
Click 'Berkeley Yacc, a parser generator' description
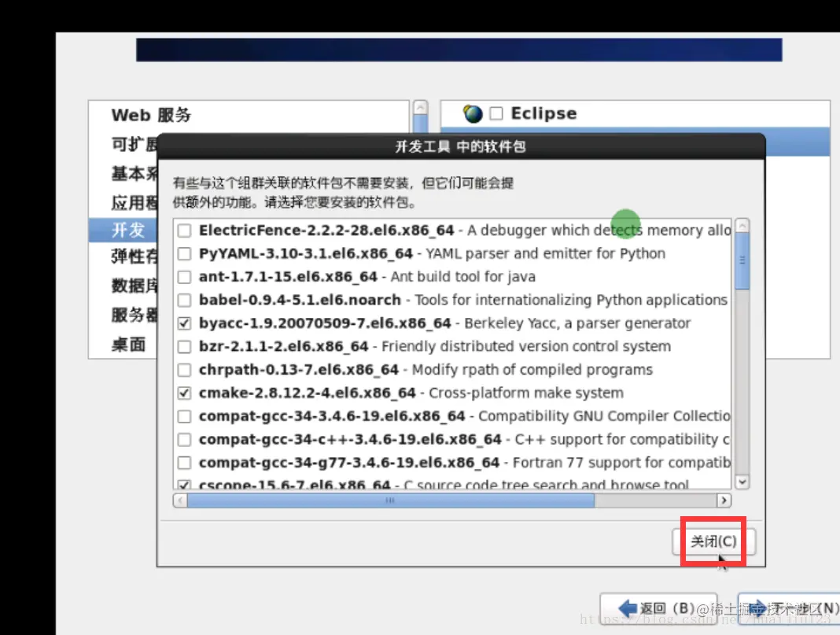click(x=577, y=323)
